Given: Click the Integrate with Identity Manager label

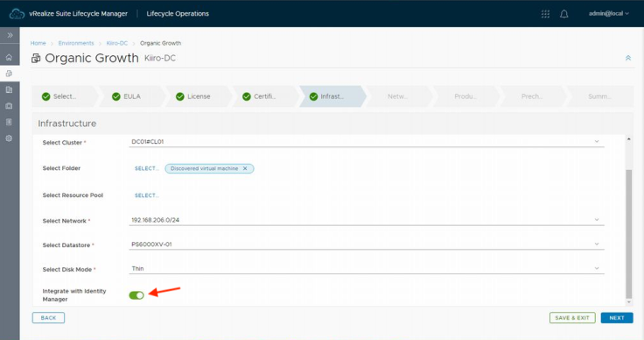Looking at the screenshot, I should [74, 295].
